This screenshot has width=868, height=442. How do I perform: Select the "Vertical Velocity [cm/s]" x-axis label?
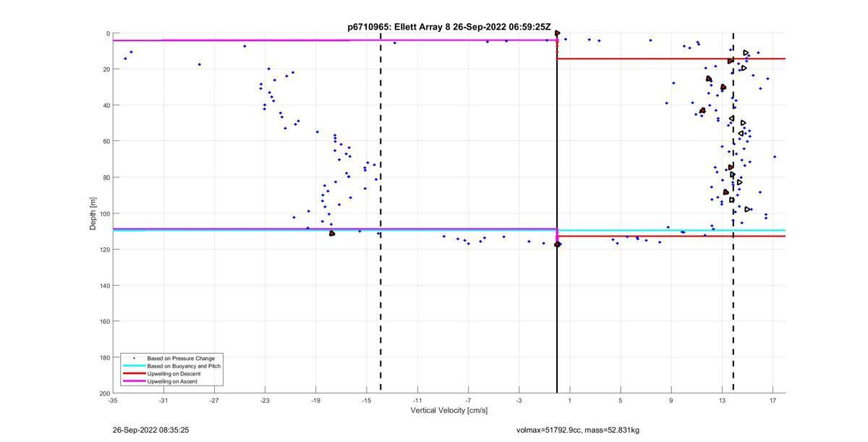[449, 411]
